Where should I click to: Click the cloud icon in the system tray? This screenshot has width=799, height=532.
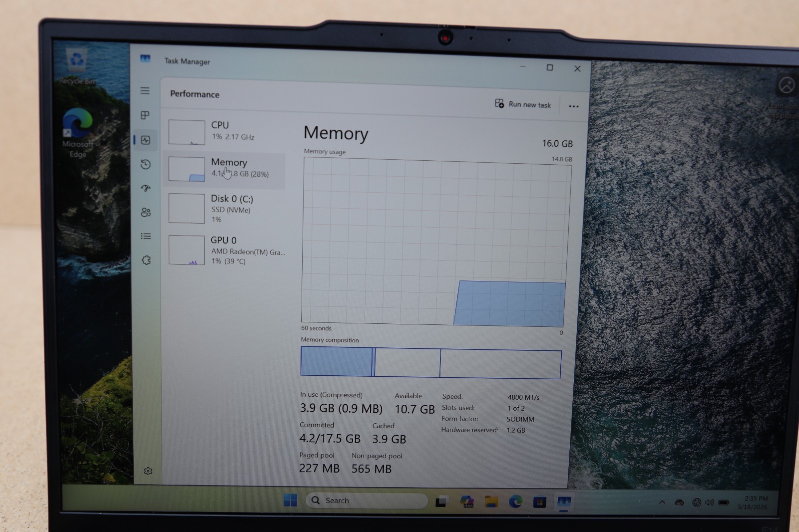click(679, 503)
